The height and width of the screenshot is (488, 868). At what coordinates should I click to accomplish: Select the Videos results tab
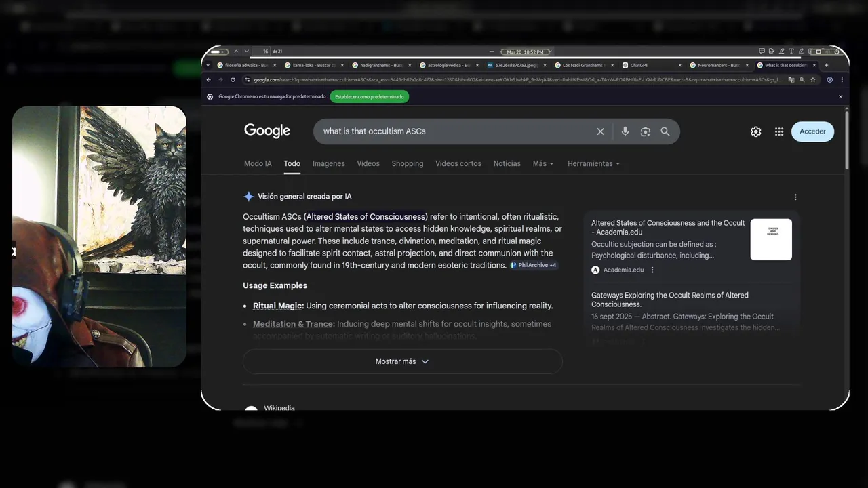pos(368,163)
